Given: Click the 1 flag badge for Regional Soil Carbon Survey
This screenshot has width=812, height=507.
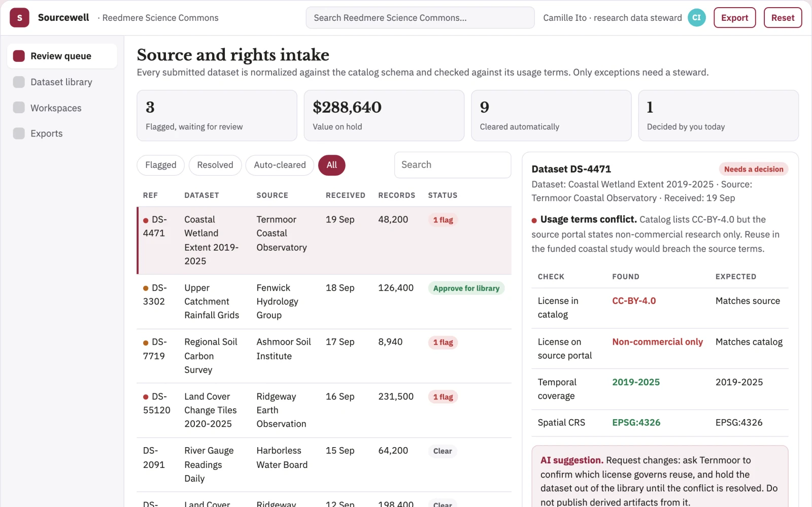Looking at the screenshot, I should [x=443, y=343].
